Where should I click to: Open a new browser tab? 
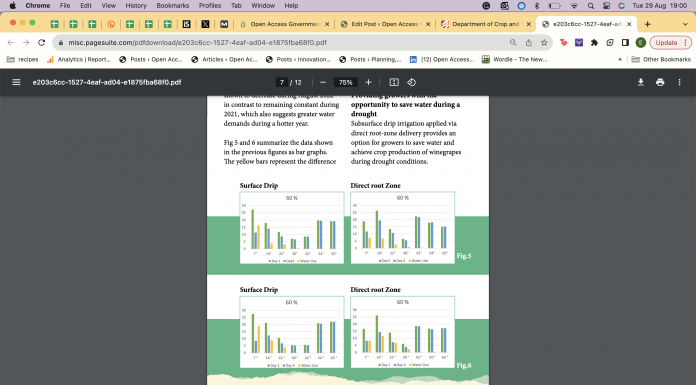(648, 24)
